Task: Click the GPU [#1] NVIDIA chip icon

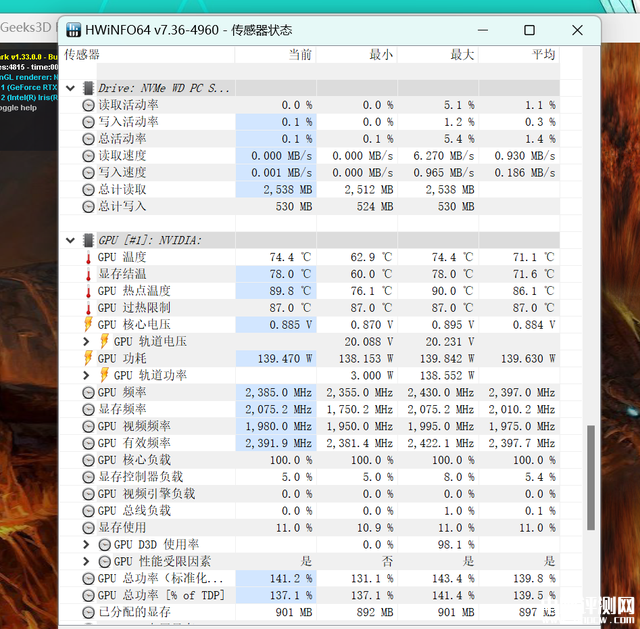Action: point(88,240)
